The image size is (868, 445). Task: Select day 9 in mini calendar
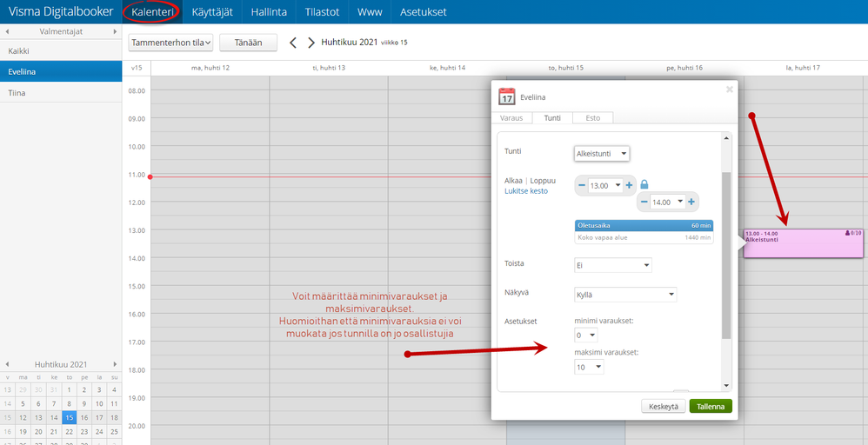click(84, 404)
